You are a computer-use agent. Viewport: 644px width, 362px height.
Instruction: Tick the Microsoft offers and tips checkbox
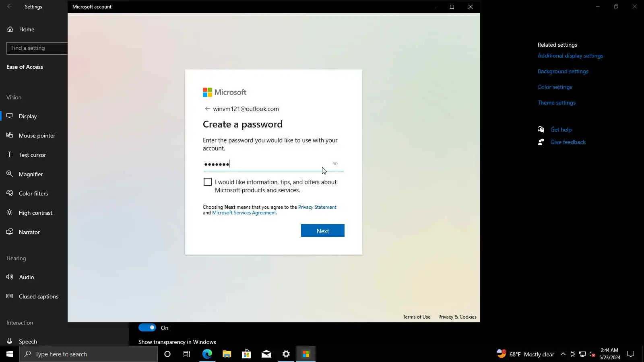[208, 182]
